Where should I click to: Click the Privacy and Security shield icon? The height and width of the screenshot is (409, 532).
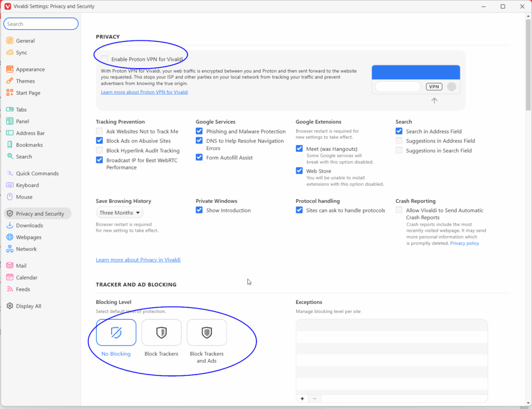point(10,214)
